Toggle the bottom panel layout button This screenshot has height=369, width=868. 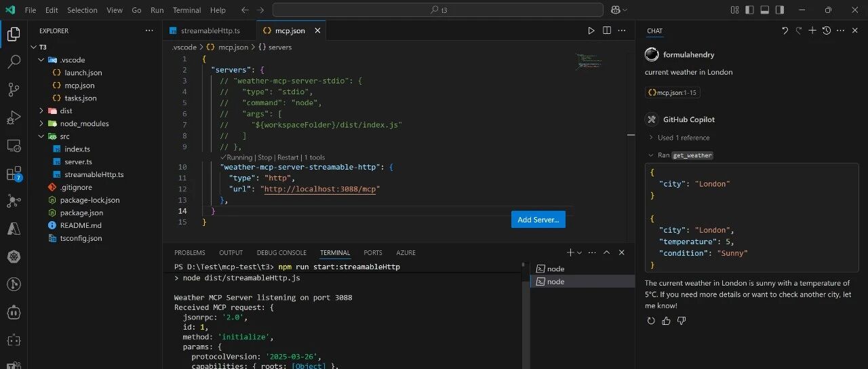click(765, 10)
